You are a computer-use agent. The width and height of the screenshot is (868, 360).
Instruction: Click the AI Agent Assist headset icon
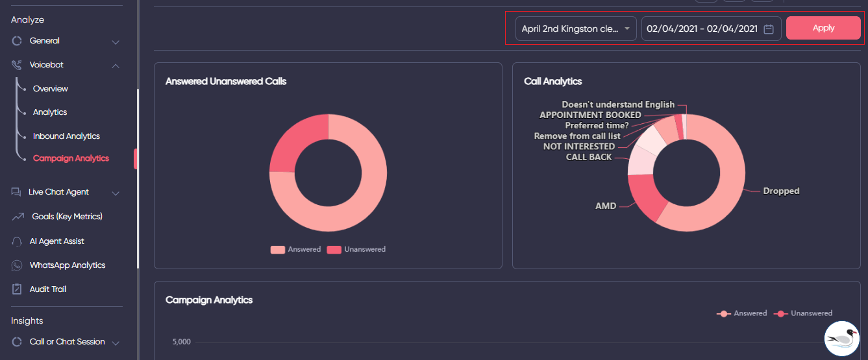(17, 241)
